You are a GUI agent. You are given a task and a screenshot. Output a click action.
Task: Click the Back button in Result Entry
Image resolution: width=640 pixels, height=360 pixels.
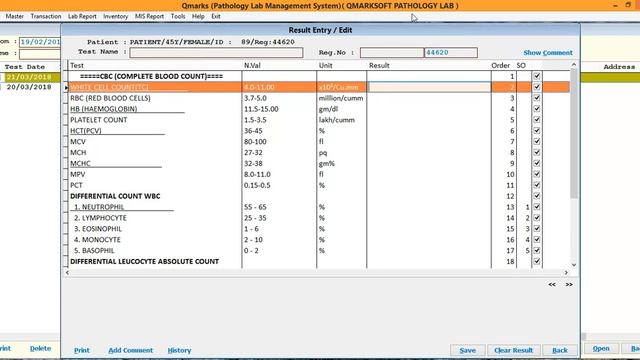[560, 350]
